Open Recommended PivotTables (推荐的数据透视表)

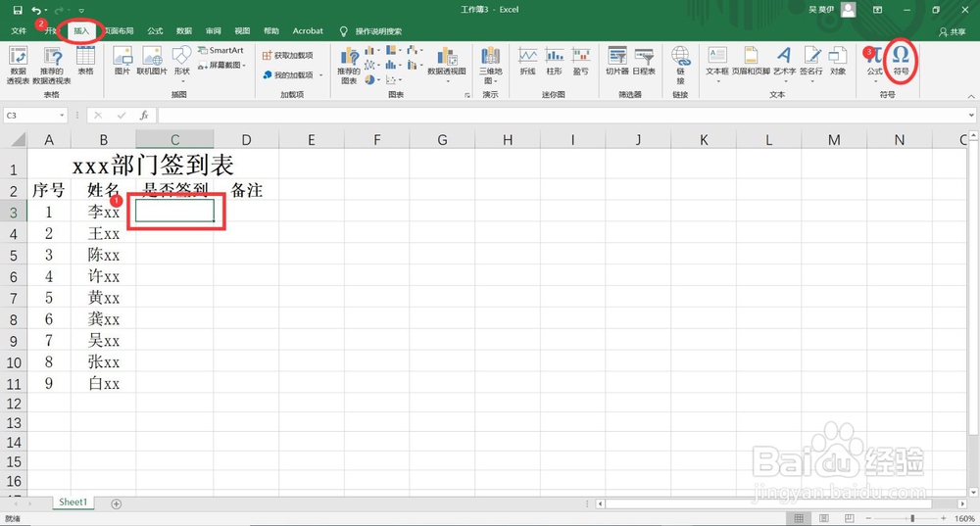point(52,65)
